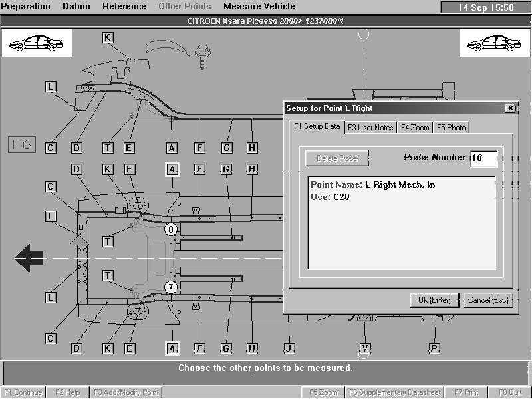
Task: Select point F above the underbody view
Action: (199, 169)
